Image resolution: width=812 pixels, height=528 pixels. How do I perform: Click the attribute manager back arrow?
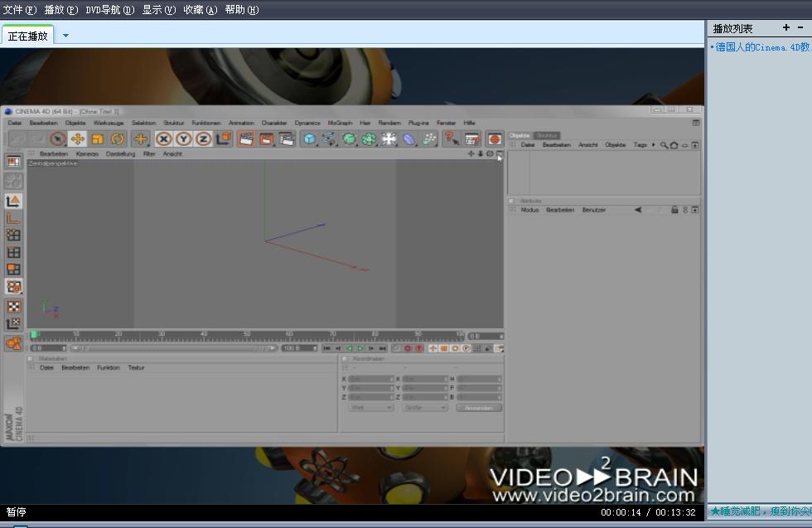(638, 210)
